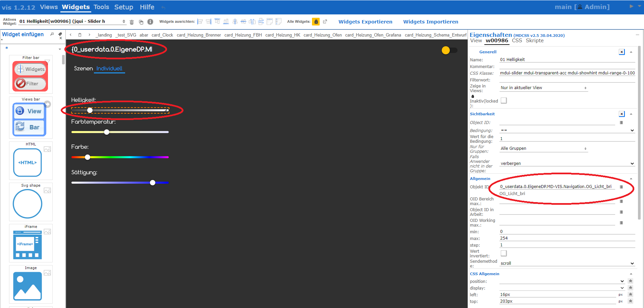Align widgets to the top
This screenshot has height=308, width=644.
tap(217, 22)
